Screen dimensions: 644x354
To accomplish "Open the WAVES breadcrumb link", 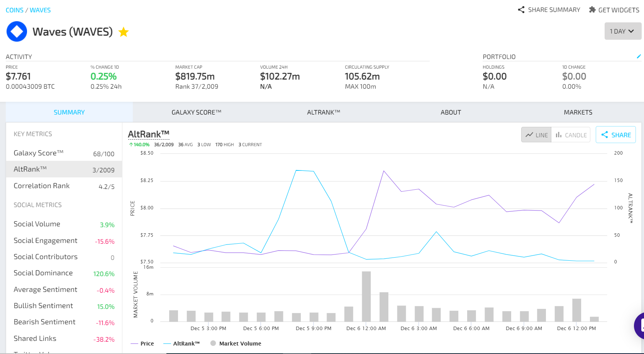I will coord(40,10).
